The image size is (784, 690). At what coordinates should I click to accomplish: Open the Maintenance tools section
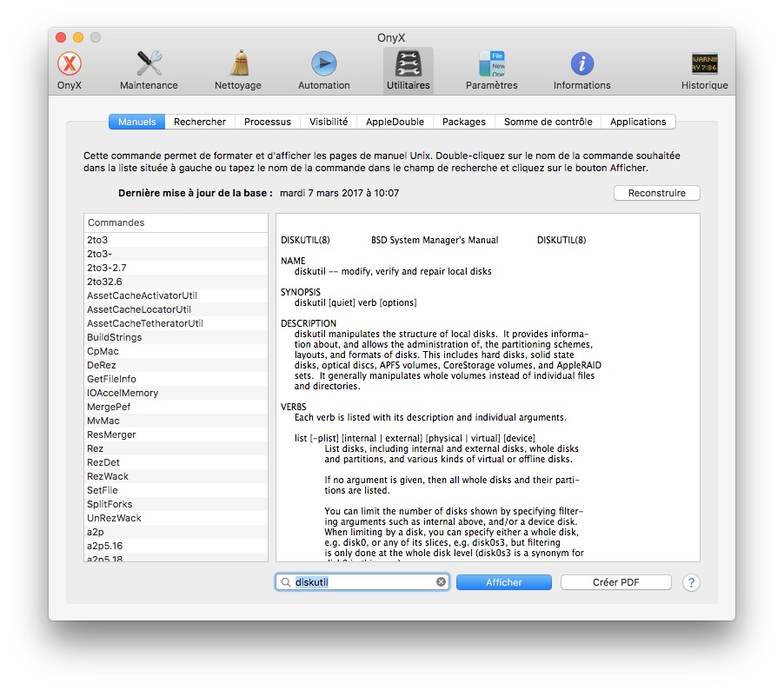click(149, 70)
